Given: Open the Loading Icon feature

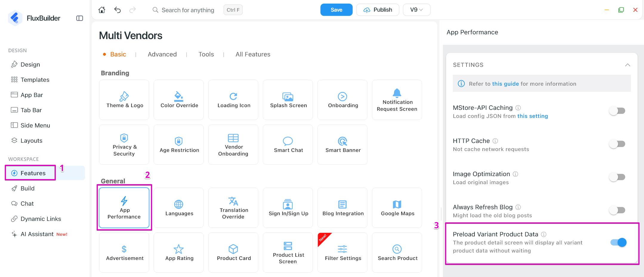Looking at the screenshot, I should click(233, 100).
